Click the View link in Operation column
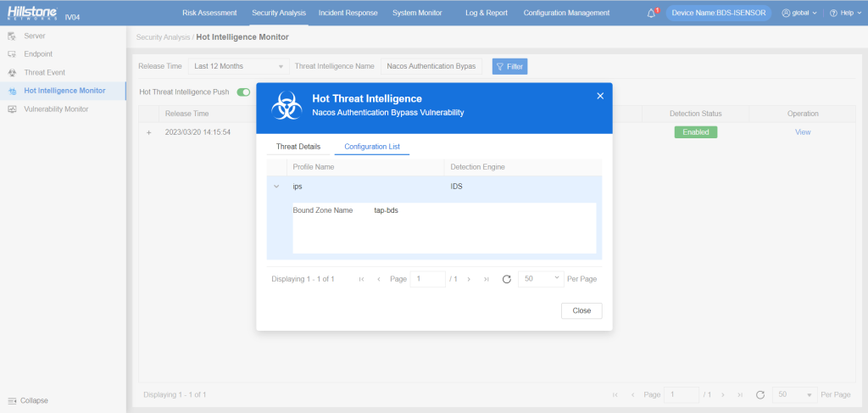868x413 pixels. [x=803, y=132]
